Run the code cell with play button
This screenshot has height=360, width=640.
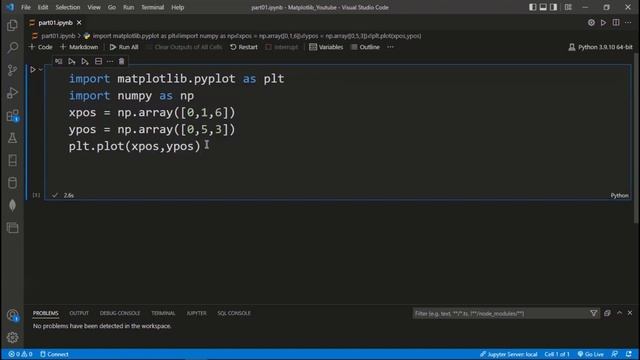[x=33, y=69]
